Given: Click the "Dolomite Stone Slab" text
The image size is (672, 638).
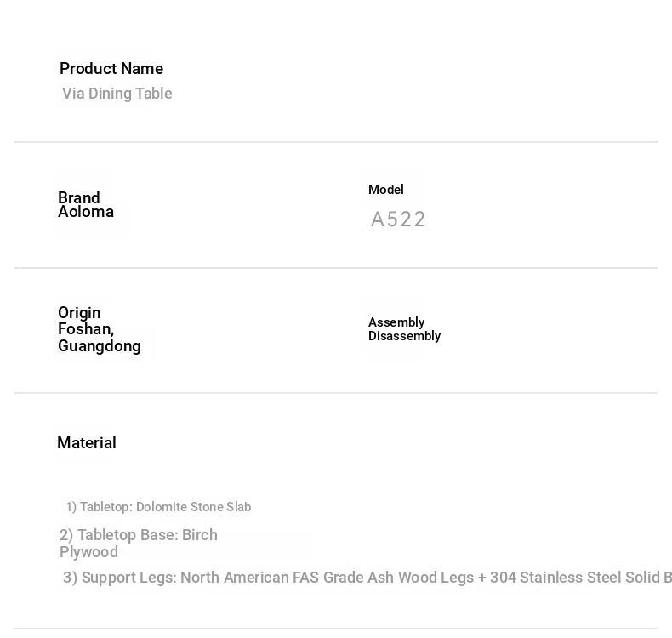Looking at the screenshot, I should tap(193, 507).
